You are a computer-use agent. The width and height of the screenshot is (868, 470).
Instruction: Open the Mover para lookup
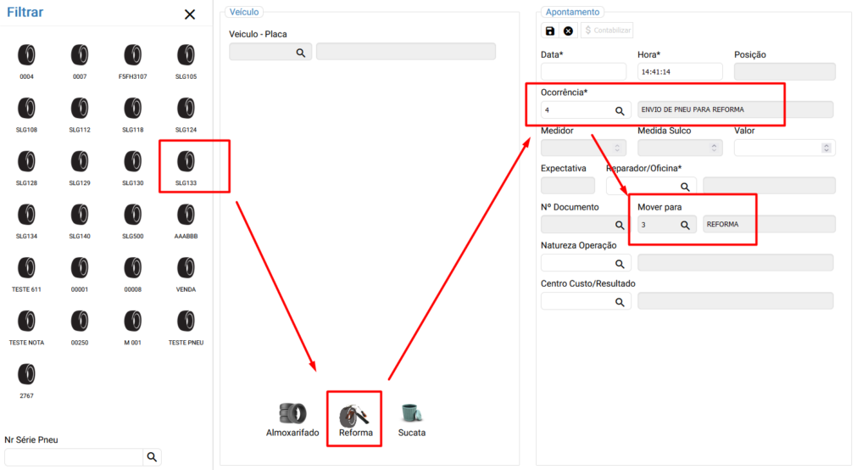pyautogui.click(x=684, y=225)
